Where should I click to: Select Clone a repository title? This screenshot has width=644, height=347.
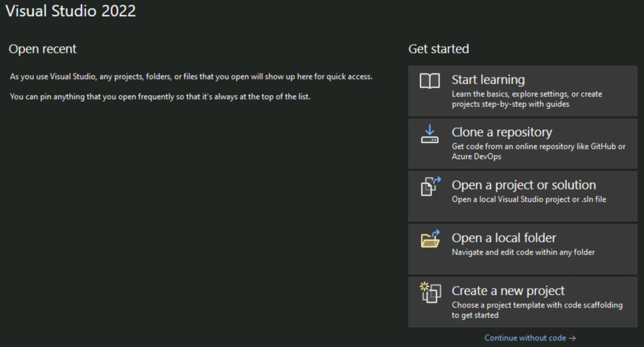tap(502, 132)
